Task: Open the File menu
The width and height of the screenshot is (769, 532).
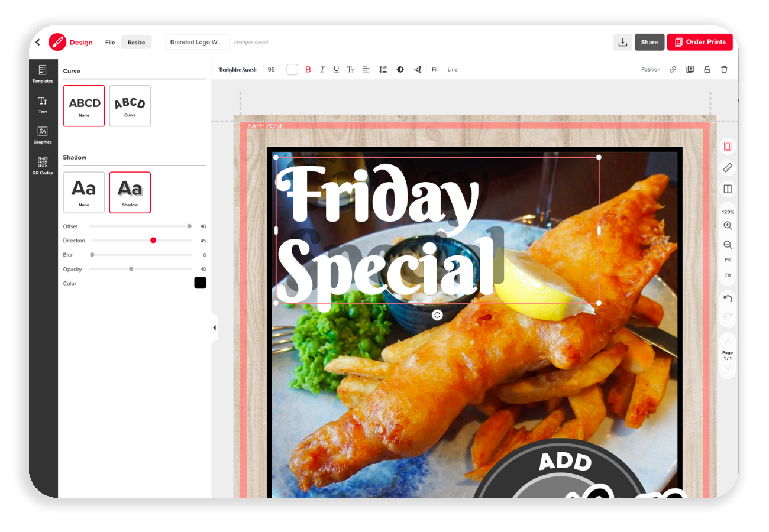Action: click(110, 43)
